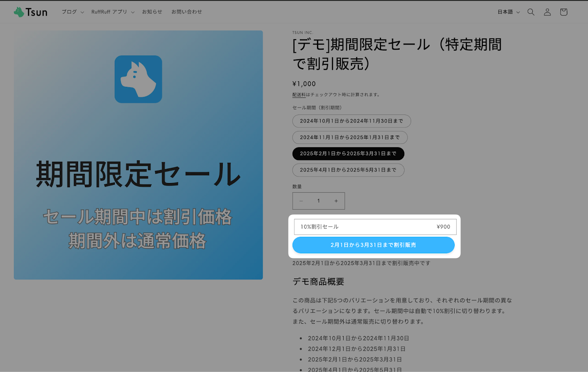
Task: Open the search magnifier icon
Action: click(531, 12)
